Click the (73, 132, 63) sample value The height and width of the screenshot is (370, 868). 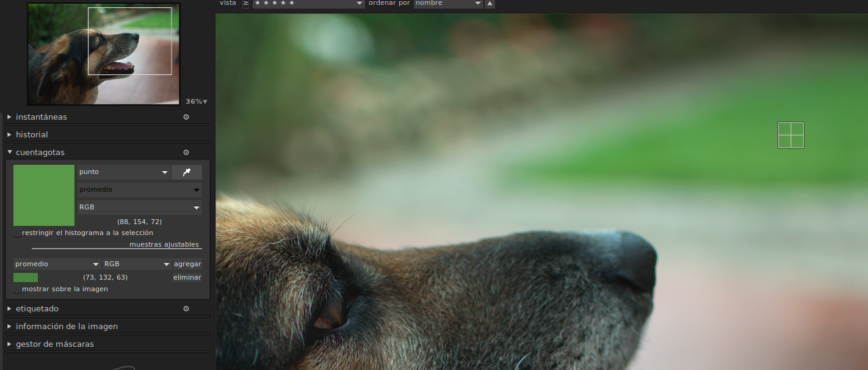[x=105, y=277]
